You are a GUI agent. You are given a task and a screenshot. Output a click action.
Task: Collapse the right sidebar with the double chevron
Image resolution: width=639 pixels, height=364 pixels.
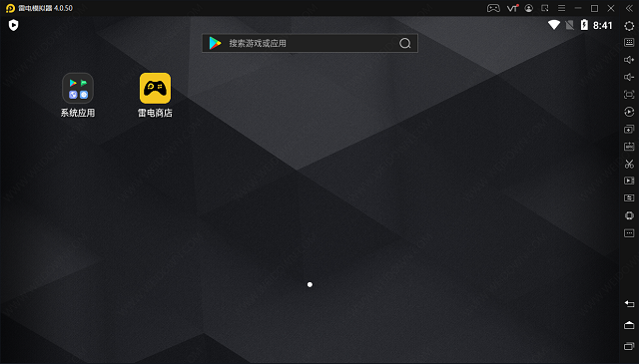(x=629, y=8)
